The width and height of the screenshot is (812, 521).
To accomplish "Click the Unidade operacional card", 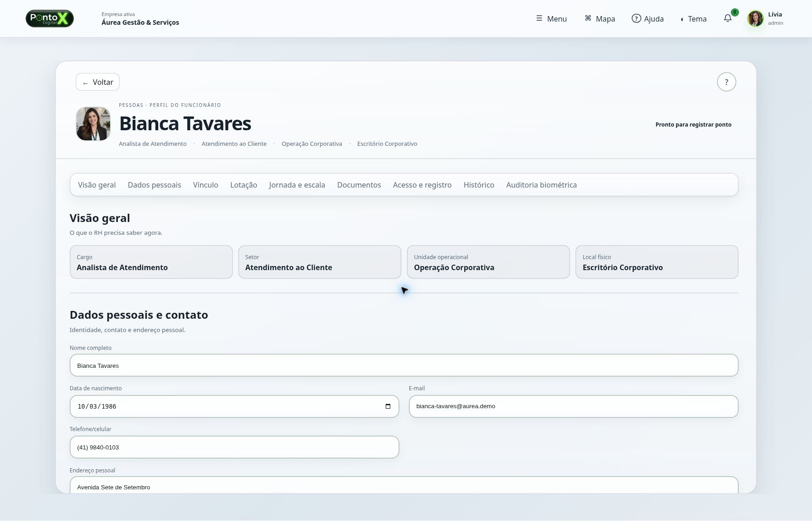I will (488, 262).
